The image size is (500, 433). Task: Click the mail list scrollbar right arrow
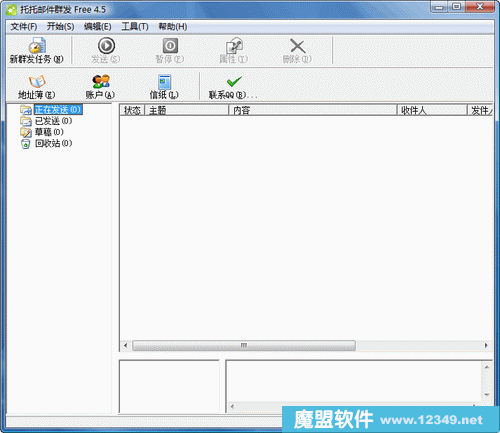coord(486,345)
